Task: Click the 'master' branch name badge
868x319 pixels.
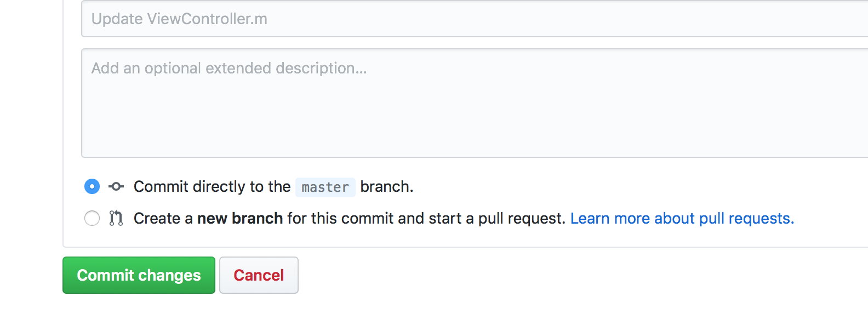Action: [x=325, y=187]
